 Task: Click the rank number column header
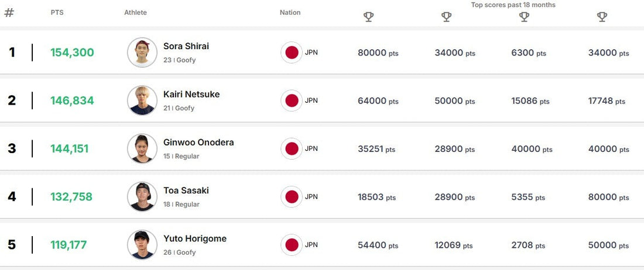click(9, 12)
